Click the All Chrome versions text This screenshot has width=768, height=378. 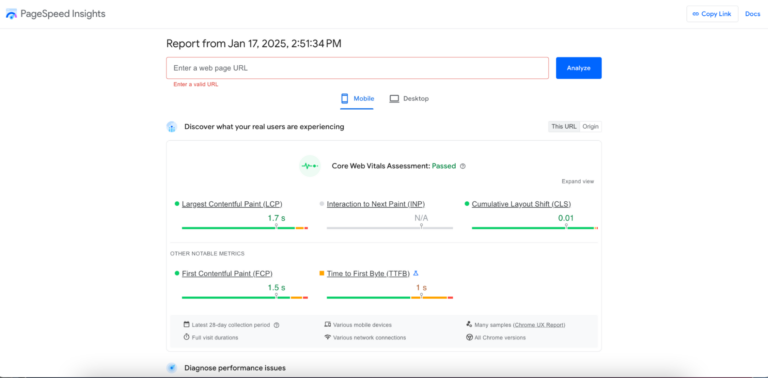pyautogui.click(x=500, y=337)
